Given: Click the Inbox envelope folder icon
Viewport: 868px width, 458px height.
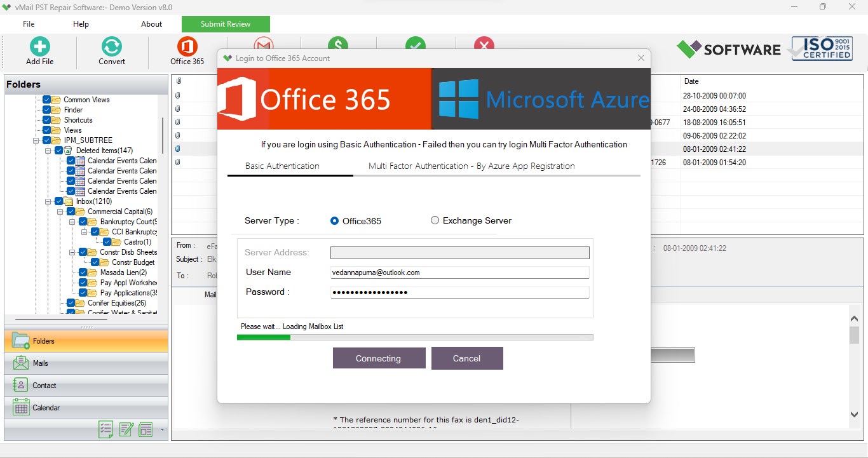Looking at the screenshot, I should click(69, 201).
